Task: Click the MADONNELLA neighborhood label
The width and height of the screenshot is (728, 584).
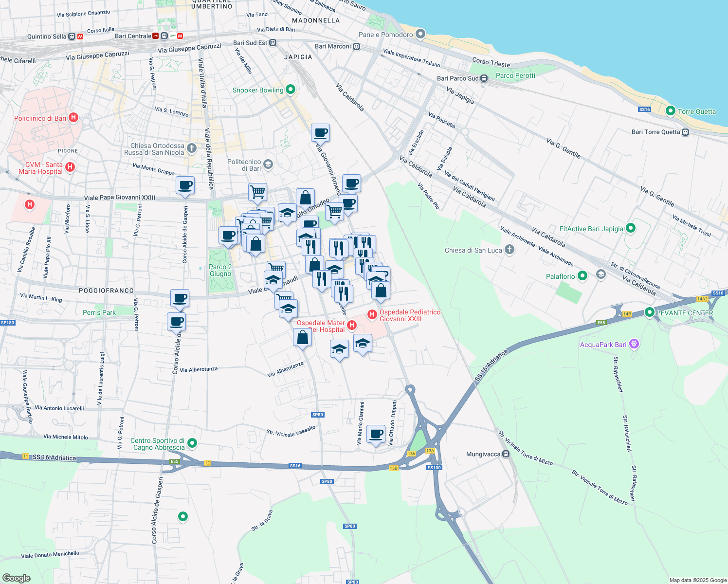Action: [x=316, y=20]
